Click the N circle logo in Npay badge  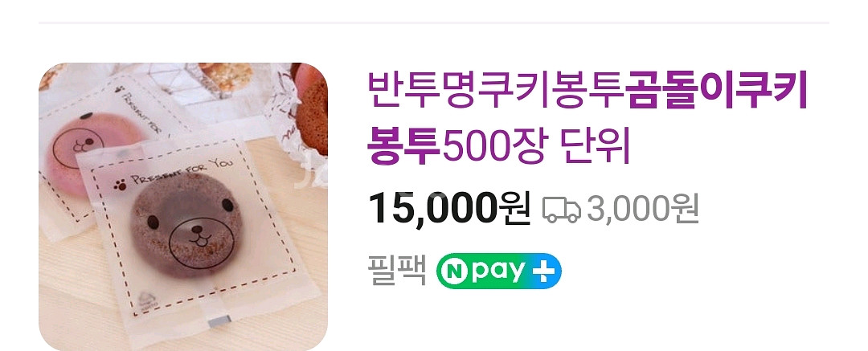pyautogui.click(x=454, y=271)
